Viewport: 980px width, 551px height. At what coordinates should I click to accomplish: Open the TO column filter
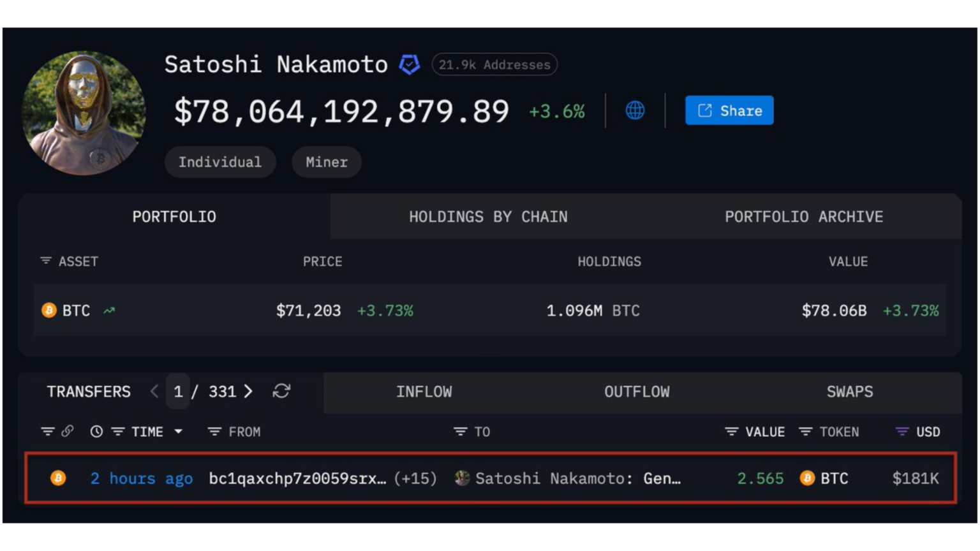[460, 432]
